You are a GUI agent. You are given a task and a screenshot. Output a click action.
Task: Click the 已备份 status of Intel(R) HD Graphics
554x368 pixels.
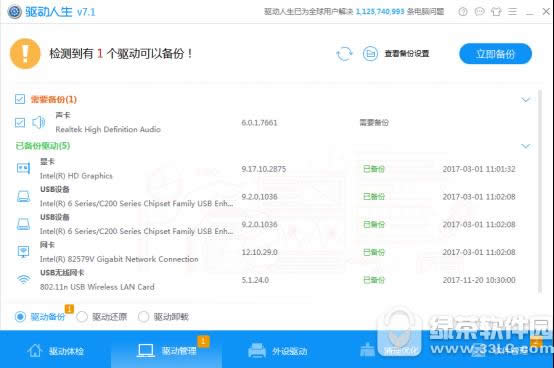pyautogui.click(x=374, y=169)
